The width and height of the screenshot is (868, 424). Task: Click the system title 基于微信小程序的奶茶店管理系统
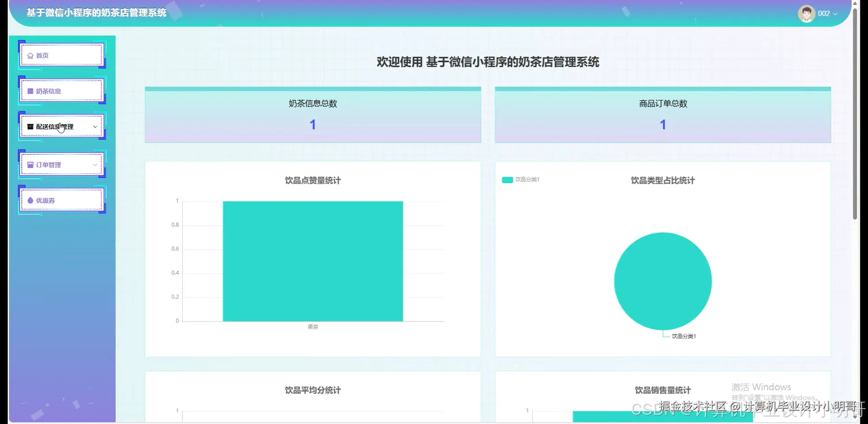96,13
